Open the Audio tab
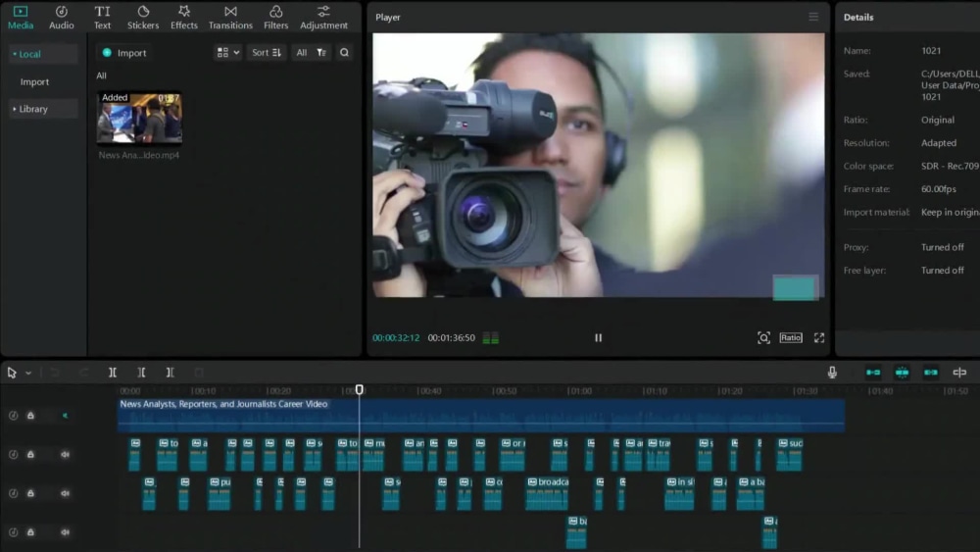 click(x=61, y=18)
